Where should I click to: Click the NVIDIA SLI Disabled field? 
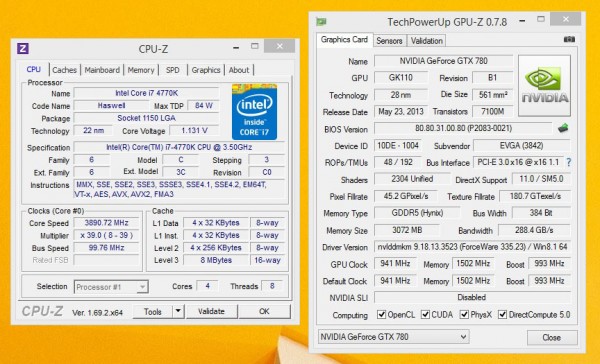472,297
